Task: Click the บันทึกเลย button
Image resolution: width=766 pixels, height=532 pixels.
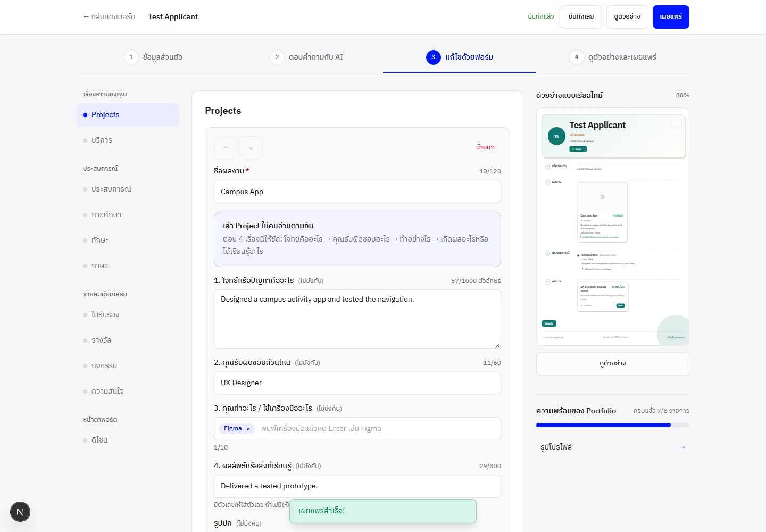Action: point(581,16)
